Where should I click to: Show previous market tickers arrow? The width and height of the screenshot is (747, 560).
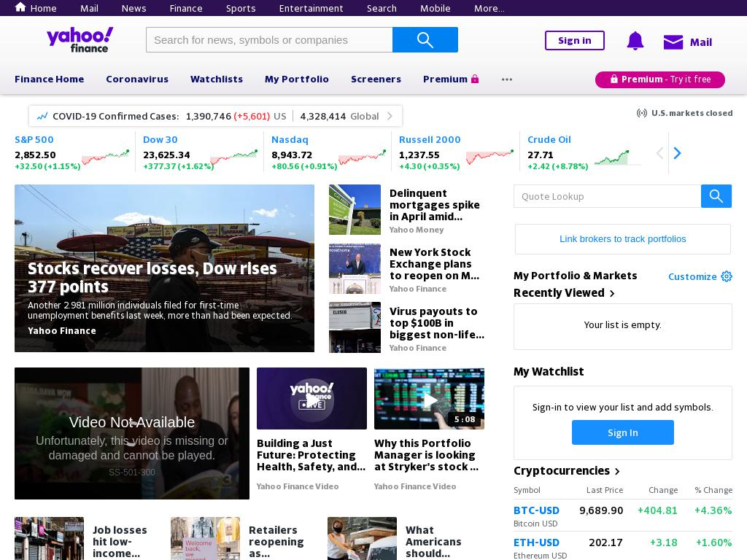pyautogui.click(x=659, y=153)
